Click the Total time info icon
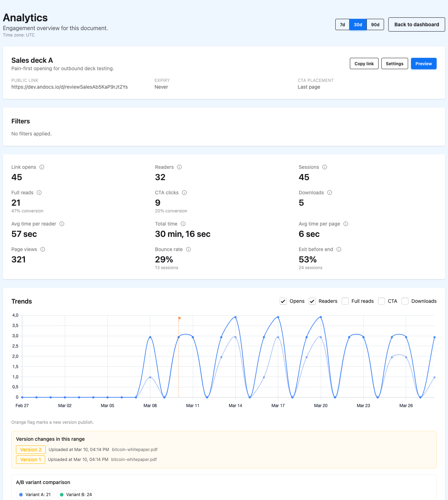Viewport: 448px width, 500px height. 183,224
